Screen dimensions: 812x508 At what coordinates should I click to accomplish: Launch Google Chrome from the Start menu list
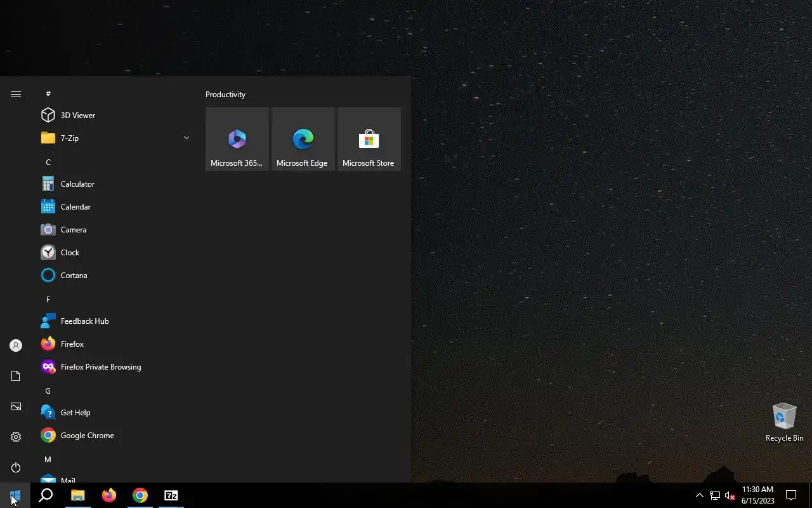pyautogui.click(x=115, y=436)
